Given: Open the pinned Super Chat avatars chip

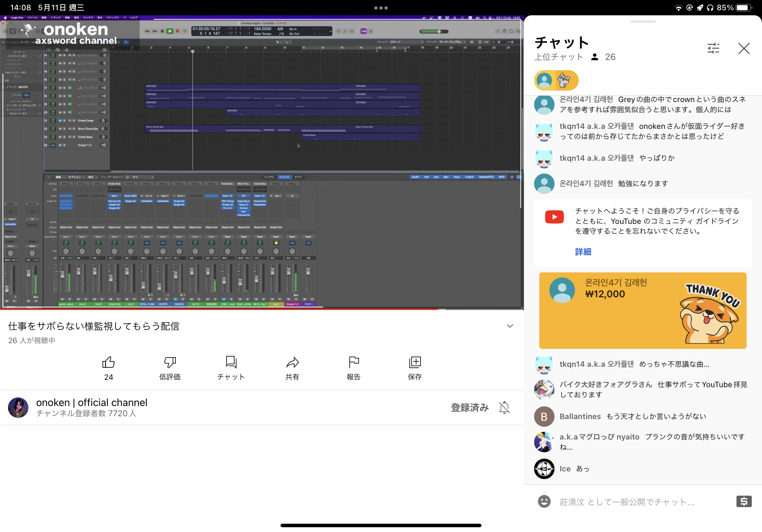Looking at the screenshot, I should pos(556,80).
